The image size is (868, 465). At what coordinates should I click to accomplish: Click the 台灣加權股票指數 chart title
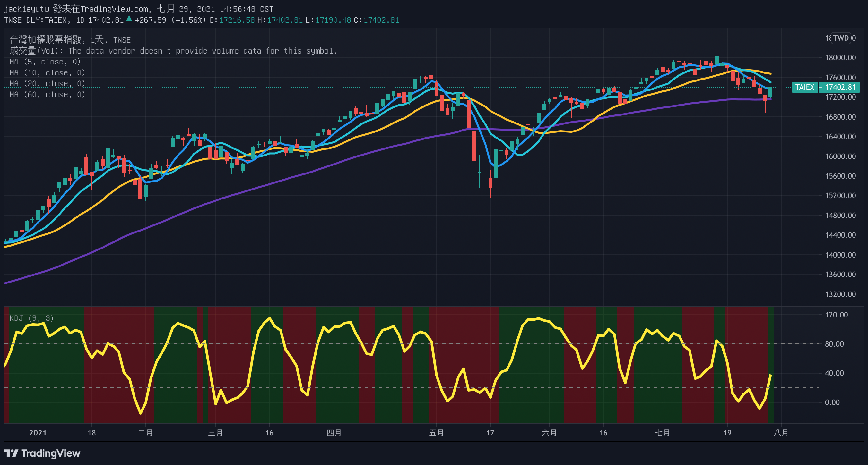pos(46,40)
